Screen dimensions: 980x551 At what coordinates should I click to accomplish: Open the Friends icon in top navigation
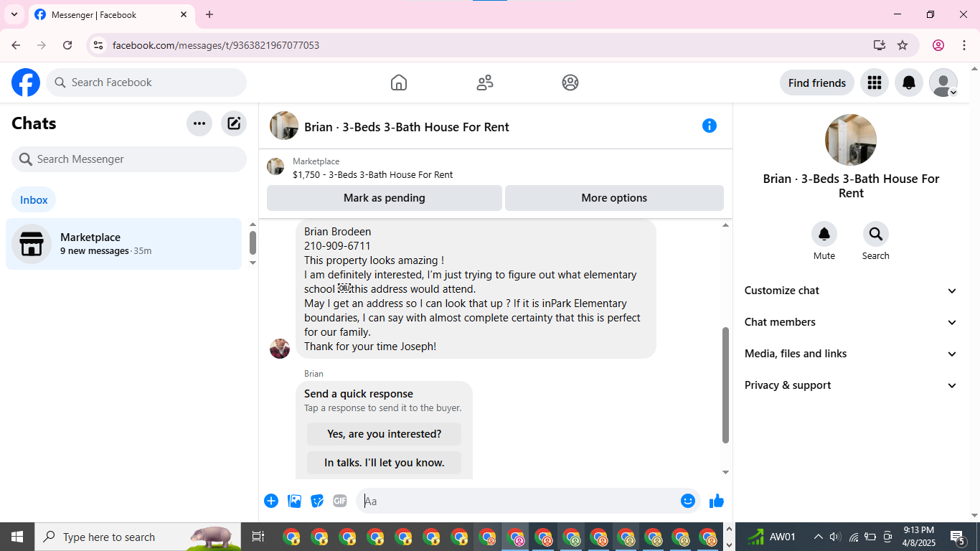coord(485,83)
